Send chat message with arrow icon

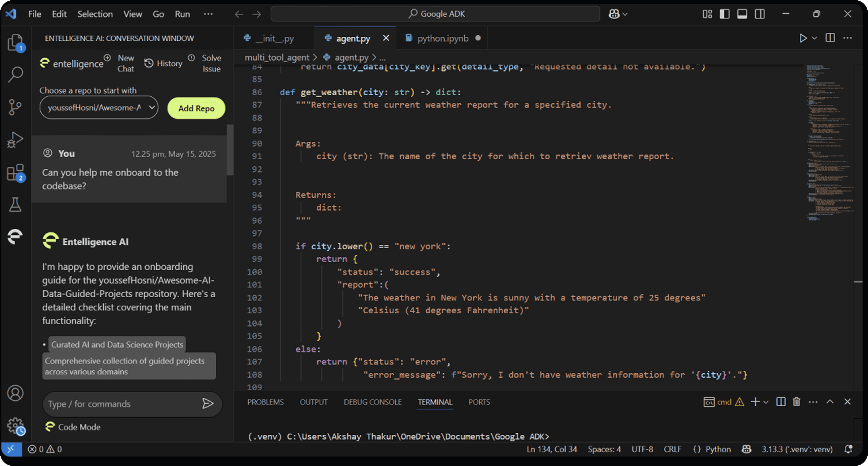pos(208,403)
